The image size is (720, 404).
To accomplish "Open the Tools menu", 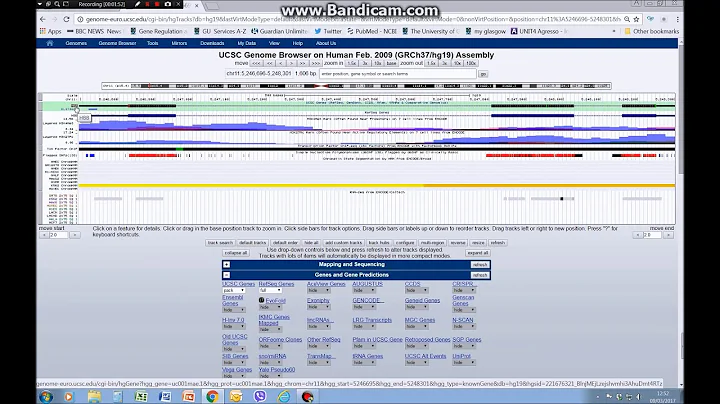I will 152,43.
